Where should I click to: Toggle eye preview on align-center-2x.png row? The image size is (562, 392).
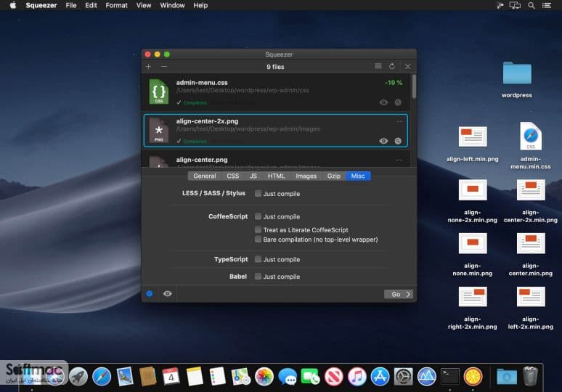click(x=383, y=141)
